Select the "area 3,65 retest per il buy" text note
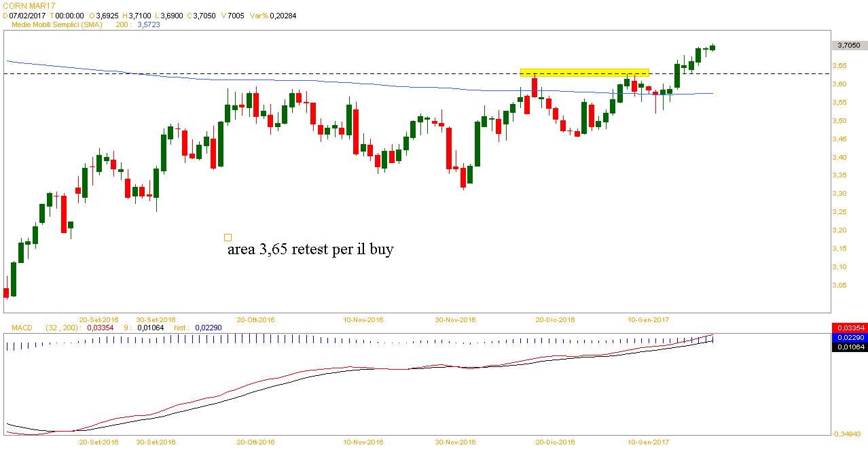Image resolution: width=868 pixels, height=454 pixels. pyautogui.click(x=310, y=249)
